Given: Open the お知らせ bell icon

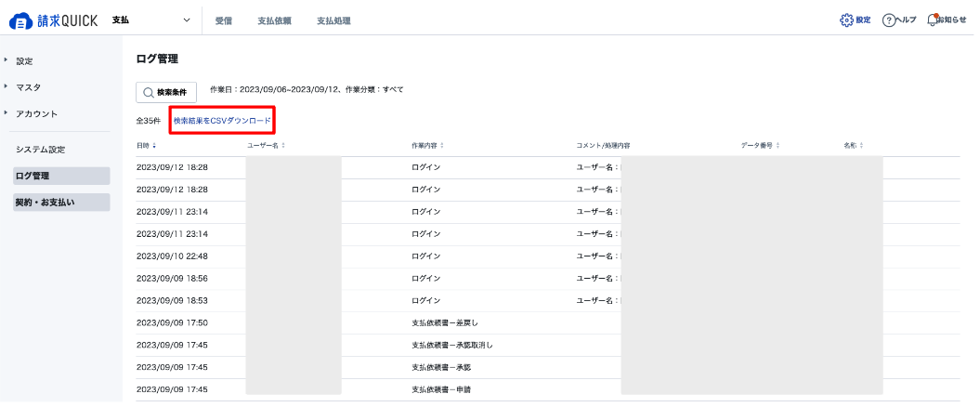Looking at the screenshot, I should point(933,20).
